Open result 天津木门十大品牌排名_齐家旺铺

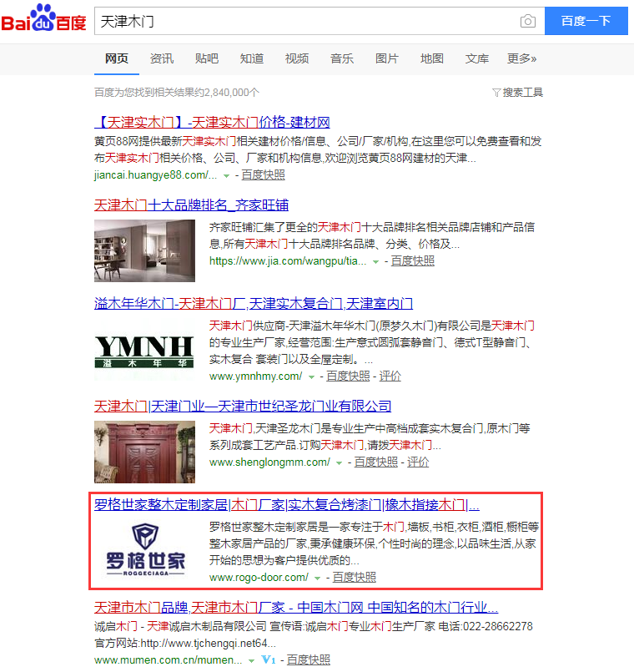tap(192, 205)
